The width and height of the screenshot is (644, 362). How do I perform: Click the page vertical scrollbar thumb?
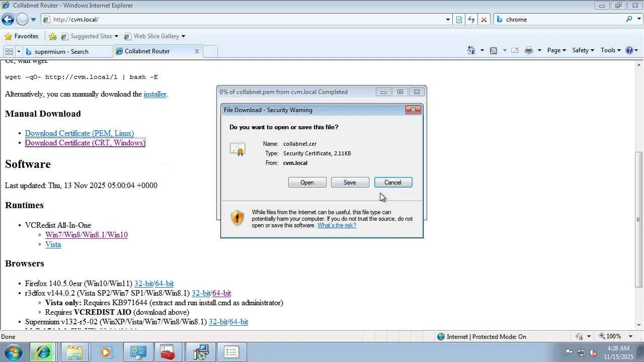click(639, 219)
